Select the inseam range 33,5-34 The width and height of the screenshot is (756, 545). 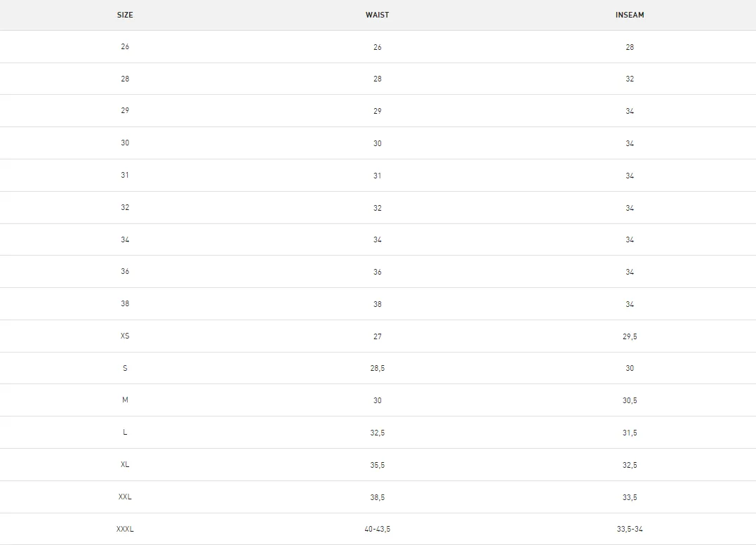click(630, 529)
